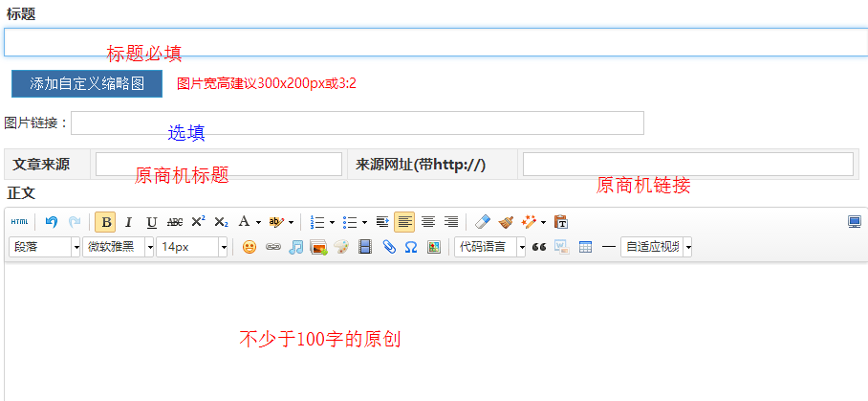Focus the 来源网址 URL input field

tap(688, 164)
